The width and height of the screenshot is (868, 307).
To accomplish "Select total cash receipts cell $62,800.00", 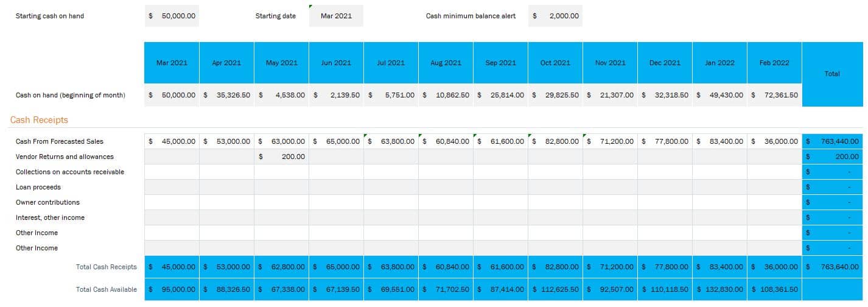I will 281,267.
